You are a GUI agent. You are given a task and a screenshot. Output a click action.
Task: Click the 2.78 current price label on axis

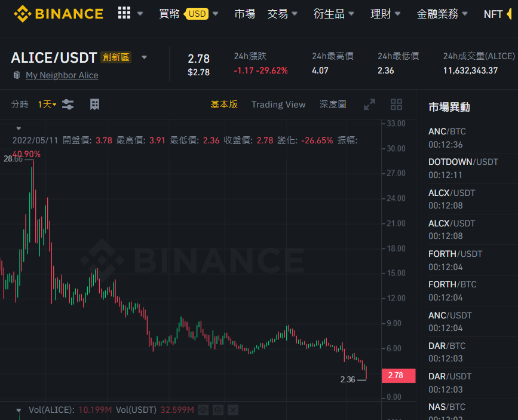[399, 376]
